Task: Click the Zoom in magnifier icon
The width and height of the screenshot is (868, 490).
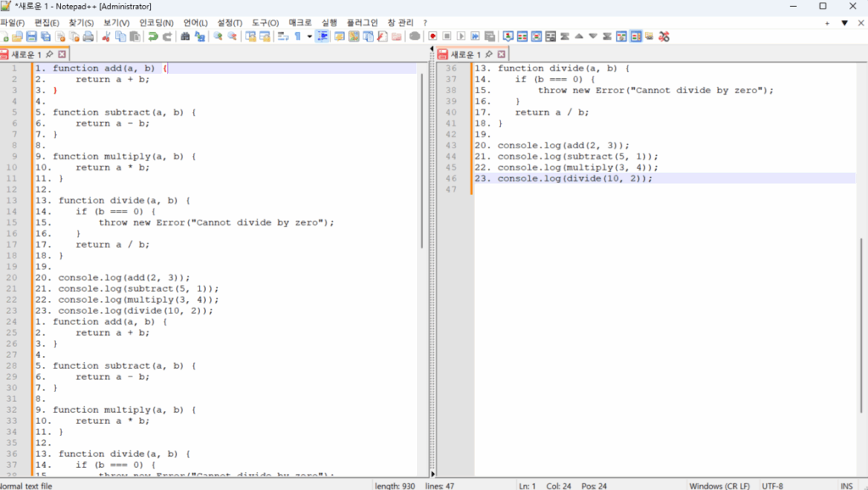Action: tap(218, 36)
